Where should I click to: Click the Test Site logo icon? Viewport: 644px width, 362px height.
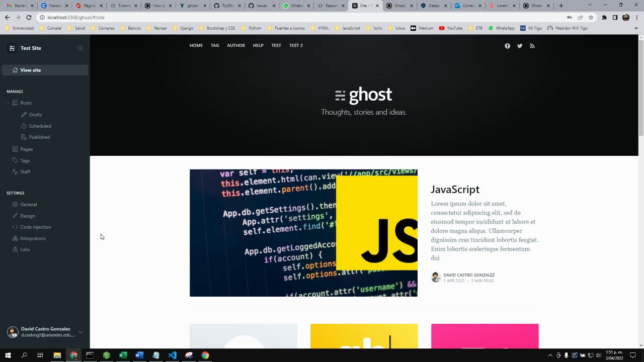click(12, 48)
